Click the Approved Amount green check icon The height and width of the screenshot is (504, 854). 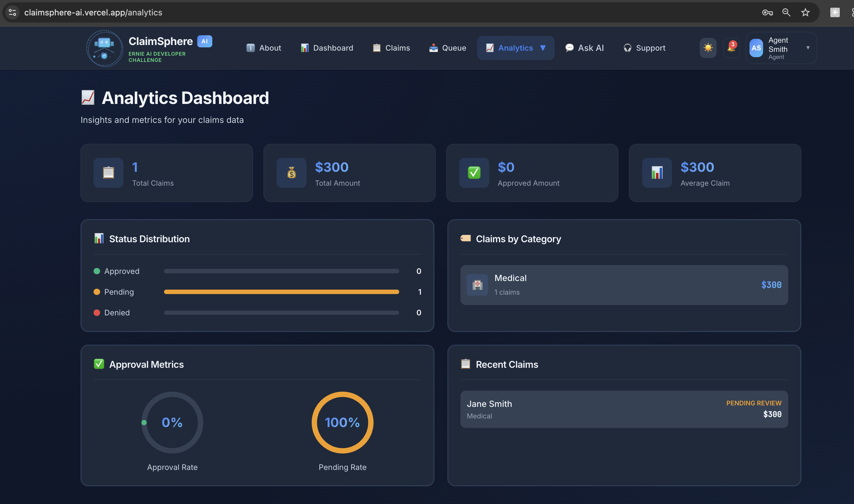474,173
